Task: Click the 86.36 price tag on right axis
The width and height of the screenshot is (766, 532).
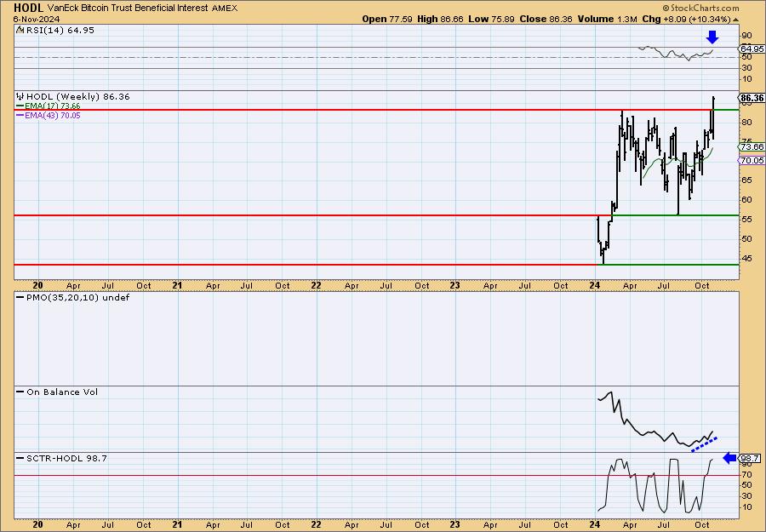Action: coord(752,98)
